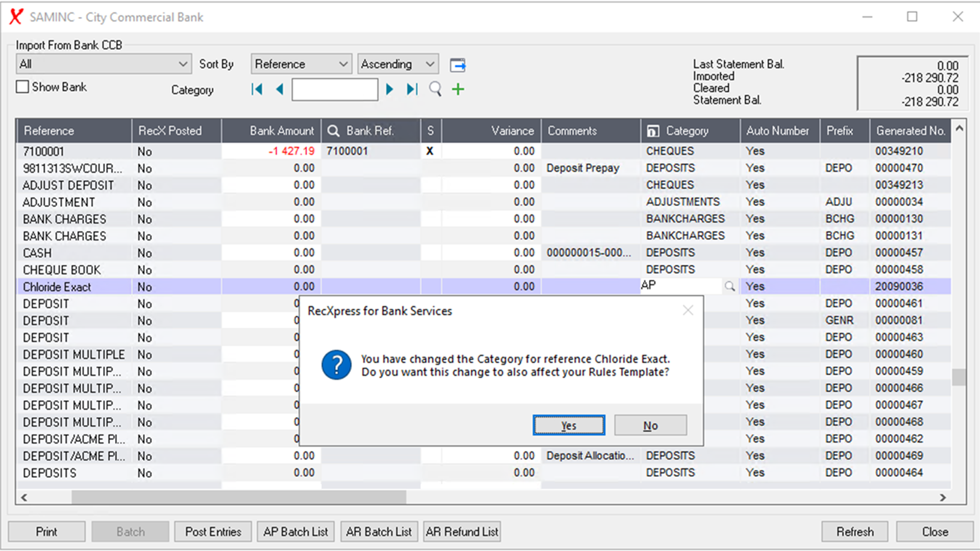Click the next record arrow

pyautogui.click(x=389, y=90)
